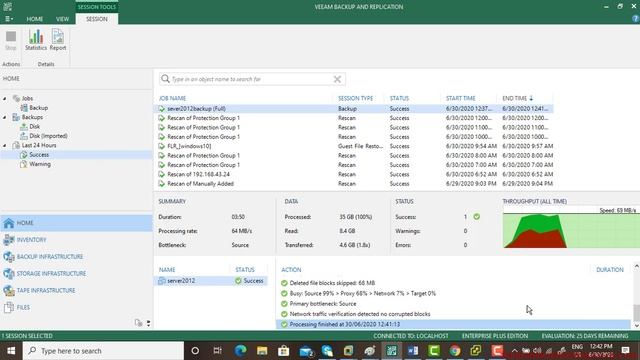Select Disk (Imported) tree item
This screenshot has height=360, width=640.
pos(48,136)
